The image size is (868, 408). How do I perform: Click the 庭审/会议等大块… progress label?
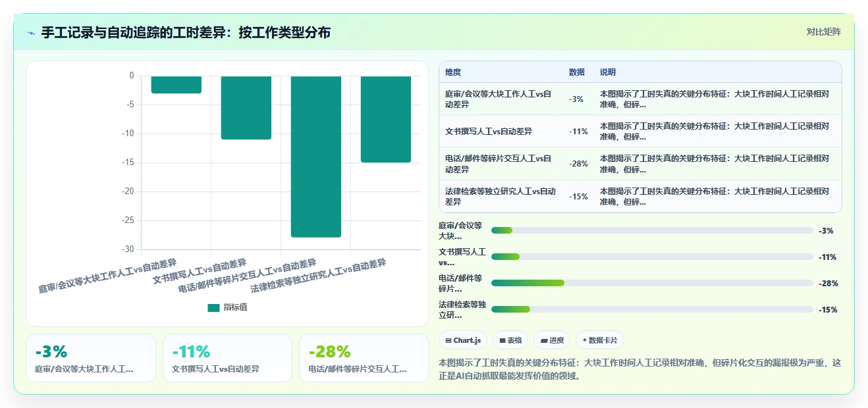(x=460, y=230)
